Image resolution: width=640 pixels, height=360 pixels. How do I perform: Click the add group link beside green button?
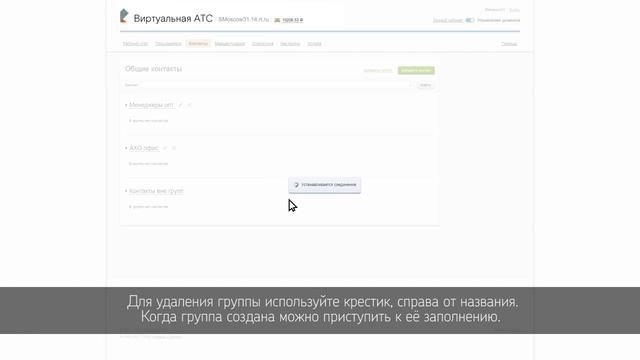tap(378, 71)
